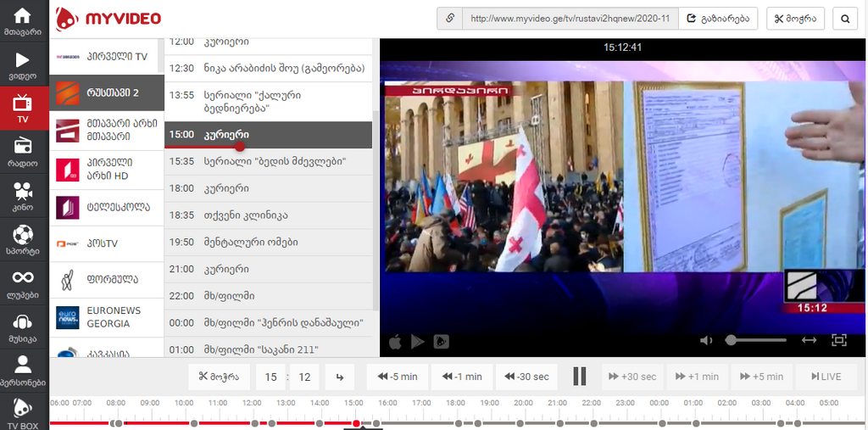
Task: Click the link chain icon beside URL
Action: click(x=449, y=19)
